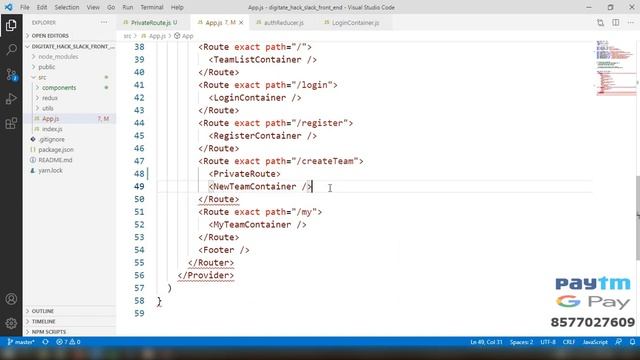The height and width of the screenshot is (360, 640).
Task: Open the Edit menu
Action: tap(42, 7)
